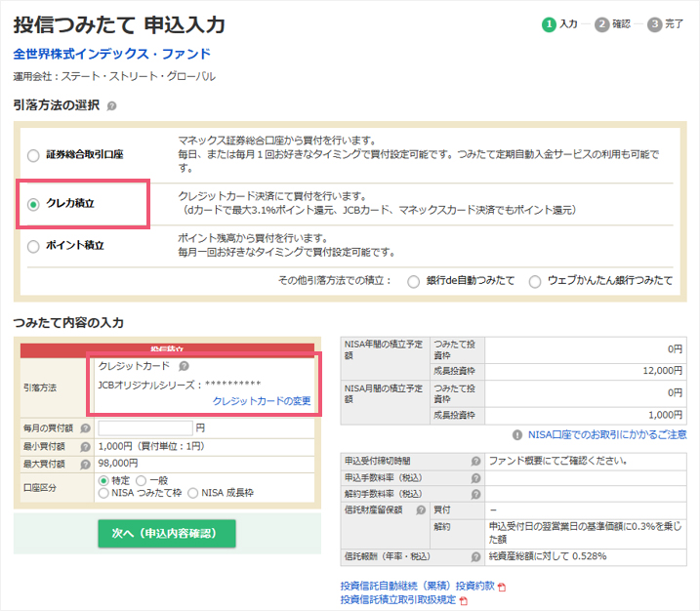The width and height of the screenshot is (700, 611).
Task: Click step 3 完了 indicator circle
Action: (x=654, y=24)
